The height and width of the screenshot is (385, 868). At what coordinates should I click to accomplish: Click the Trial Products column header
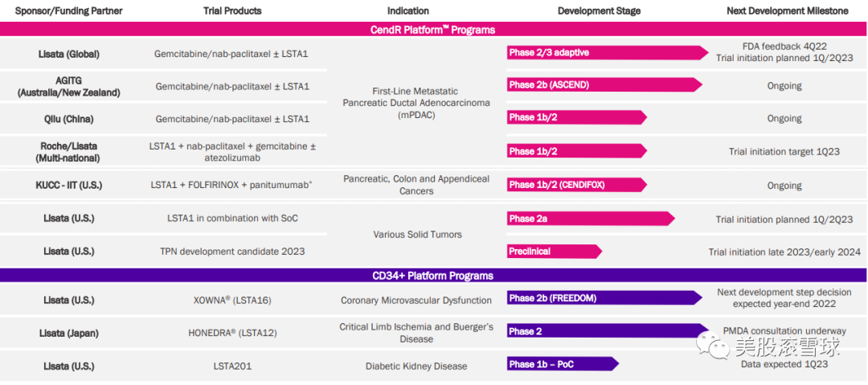[231, 11]
